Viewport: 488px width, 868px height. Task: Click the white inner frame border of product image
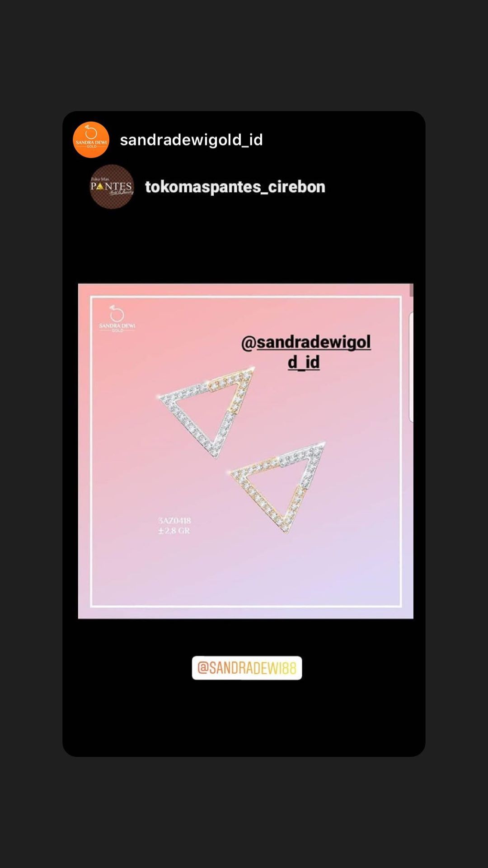click(x=246, y=297)
